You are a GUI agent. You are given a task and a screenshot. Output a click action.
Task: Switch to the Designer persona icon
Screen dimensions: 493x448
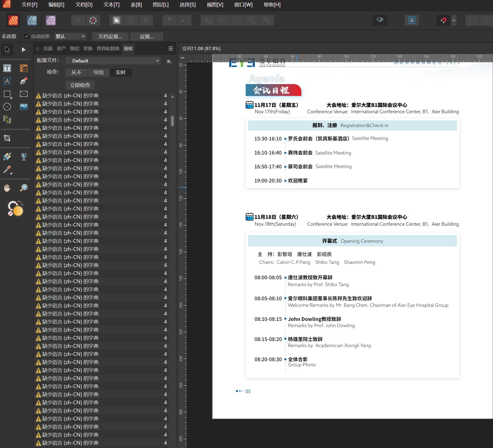click(x=32, y=20)
